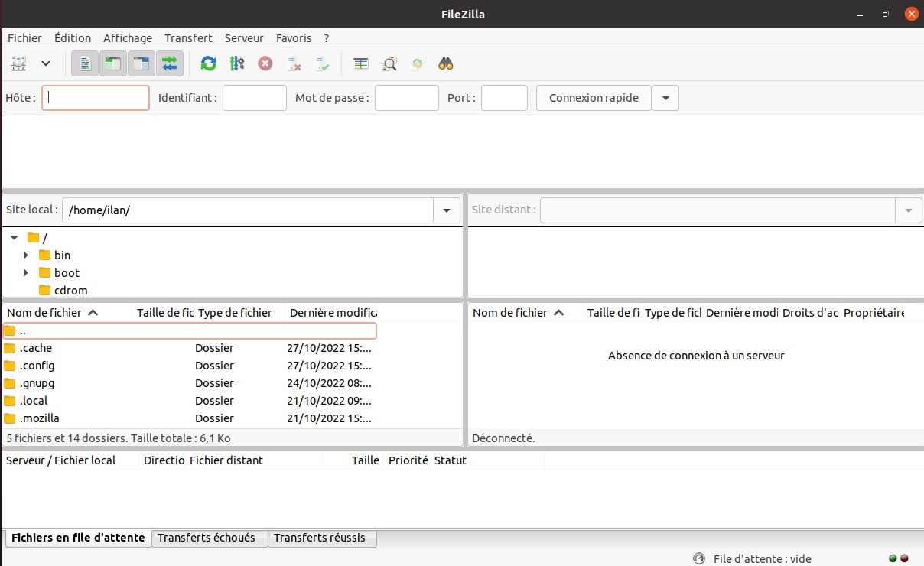Select the root / folder in tree
The width and height of the screenshot is (924, 566).
coord(37,238)
